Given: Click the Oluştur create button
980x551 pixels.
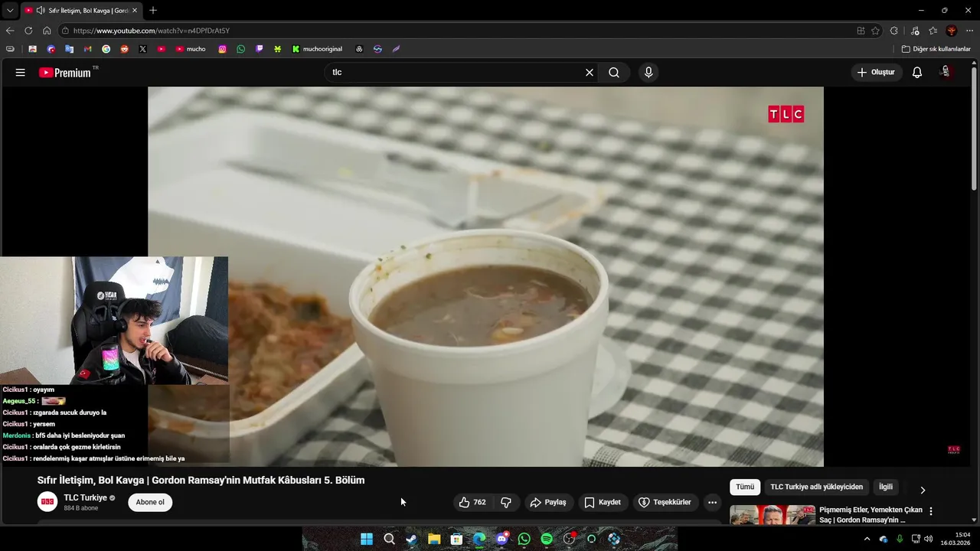Looking at the screenshot, I should (x=877, y=73).
